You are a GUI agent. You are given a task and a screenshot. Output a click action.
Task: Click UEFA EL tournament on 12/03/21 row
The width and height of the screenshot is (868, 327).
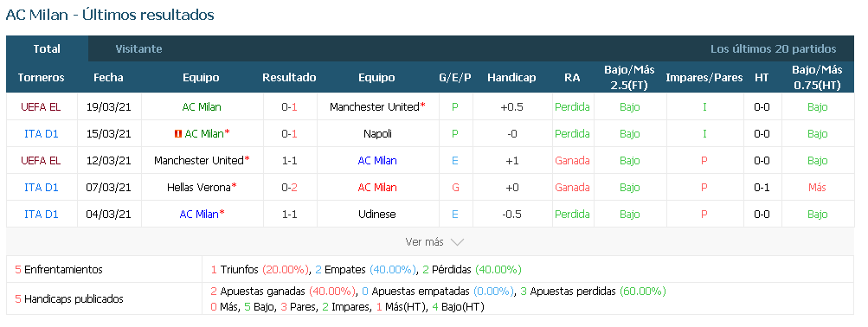[41, 160]
